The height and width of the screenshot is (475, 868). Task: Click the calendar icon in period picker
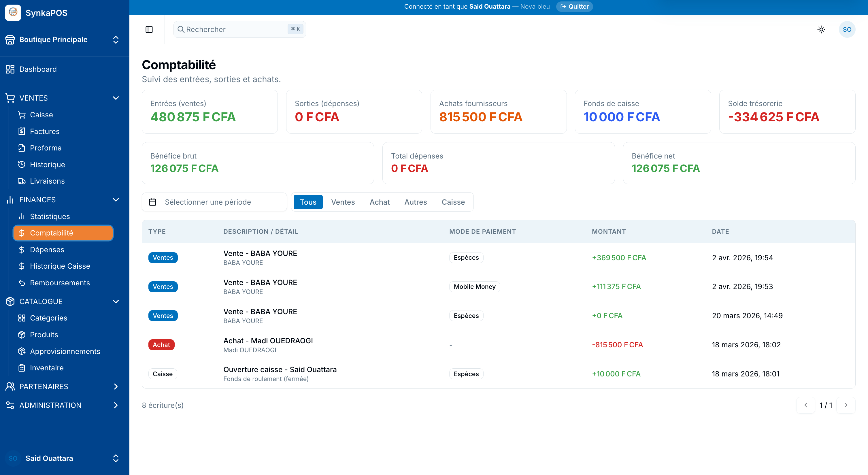click(x=153, y=202)
